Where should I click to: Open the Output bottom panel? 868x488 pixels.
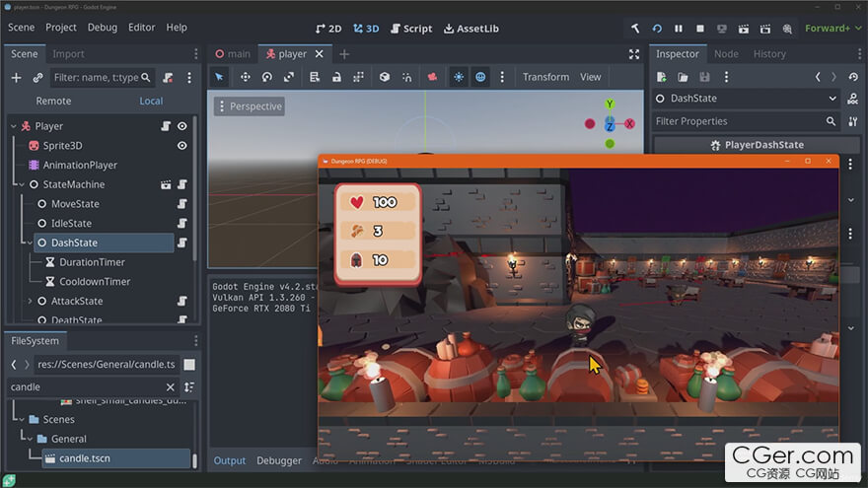tap(230, 460)
